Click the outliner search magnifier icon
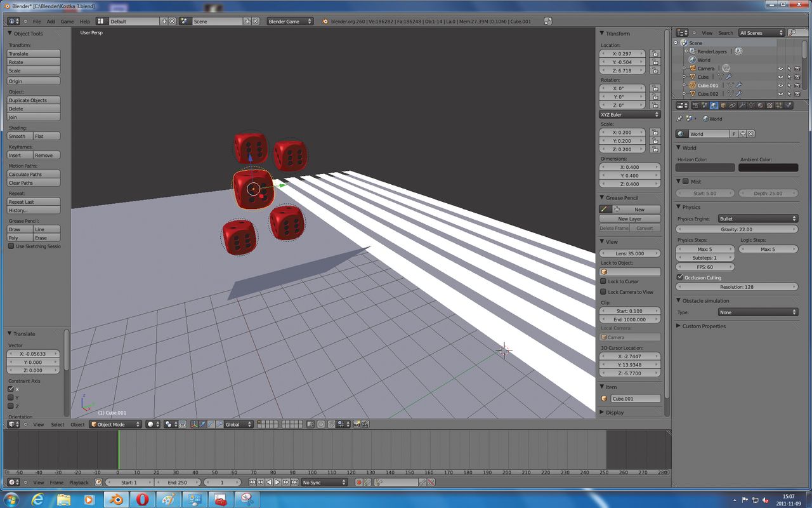 click(792, 33)
